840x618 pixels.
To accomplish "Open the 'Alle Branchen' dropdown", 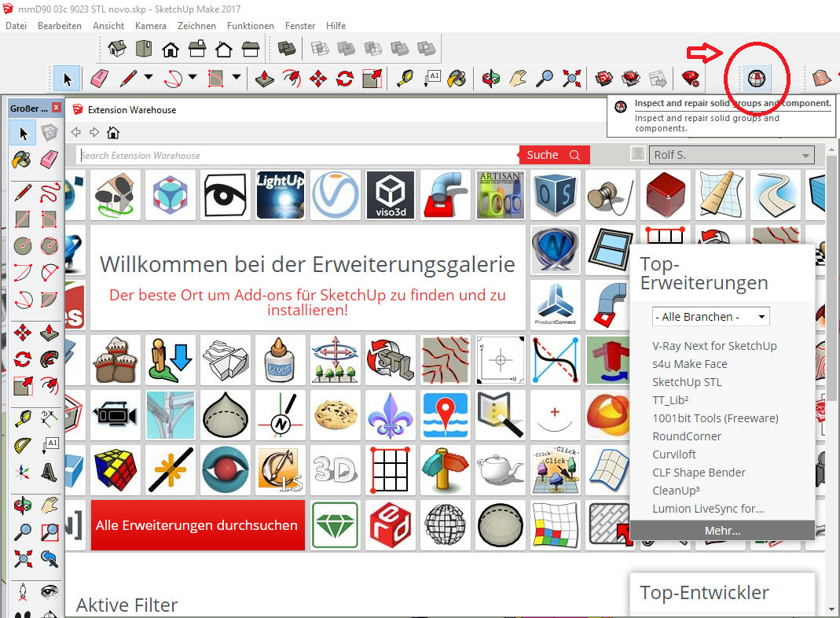I will tap(710, 317).
